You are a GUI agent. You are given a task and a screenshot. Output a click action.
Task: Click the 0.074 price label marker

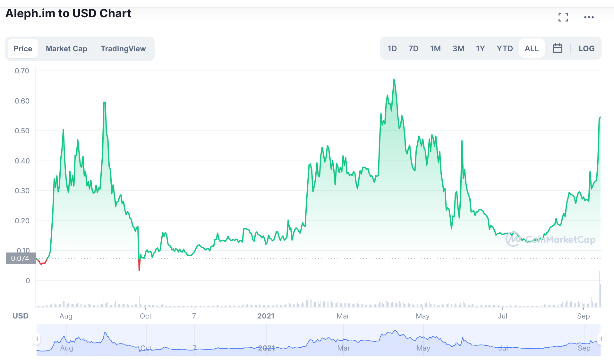(x=20, y=258)
